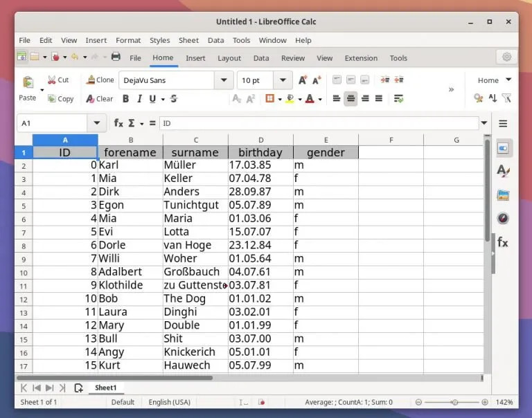Toggle Italic formatting
This screenshot has width=532, height=418.
click(139, 99)
